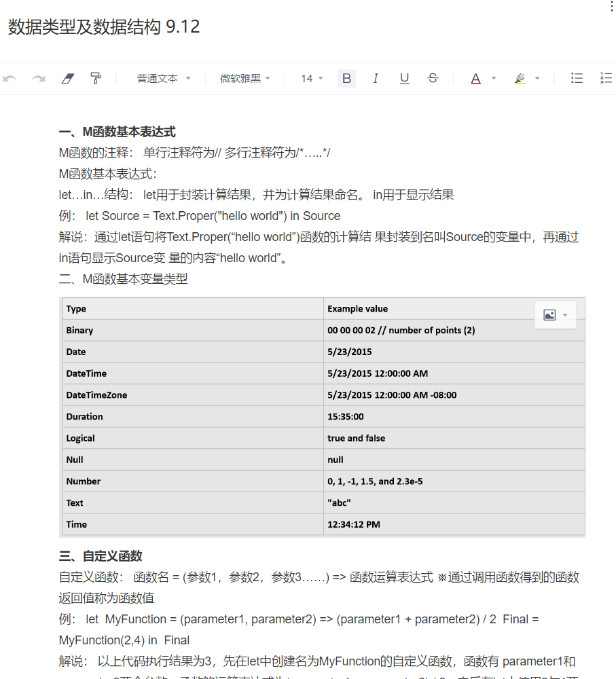Image resolution: width=616 pixels, height=679 pixels.
Task: Click the cell 15:35:00
Action: click(454, 417)
